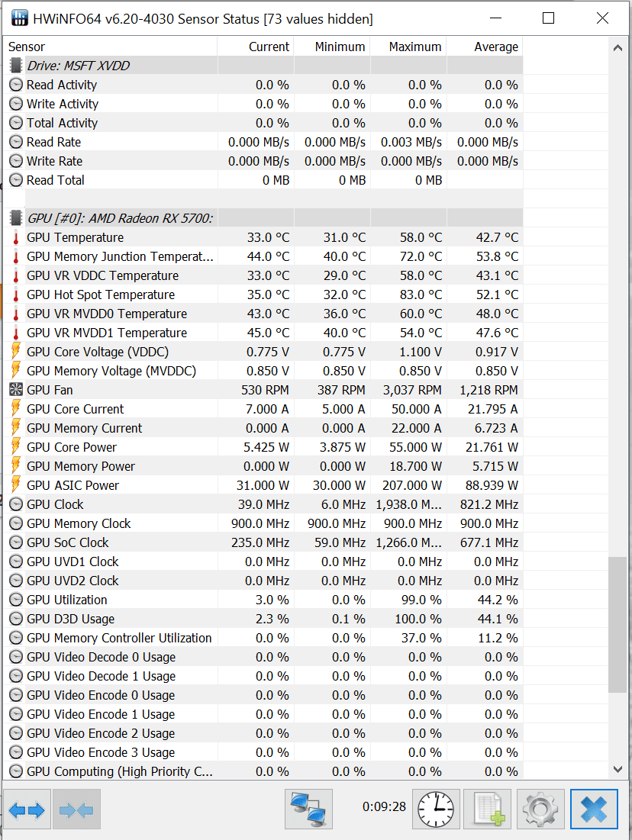The width and height of the screenshot is (632, 840).
Task: Select the Read Total row
Action: [x=263, y=180]
